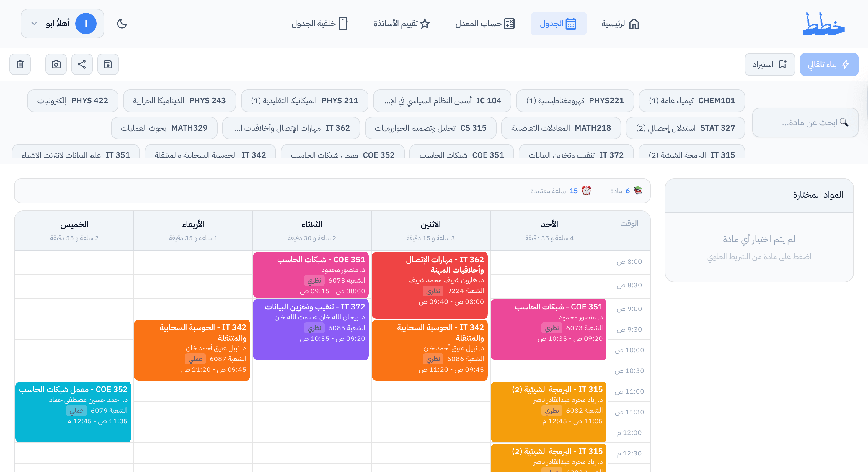Viewport: 868px width, 472px height.
Task: Select the CHEM101 course chip
Action: tap(691, 101)
